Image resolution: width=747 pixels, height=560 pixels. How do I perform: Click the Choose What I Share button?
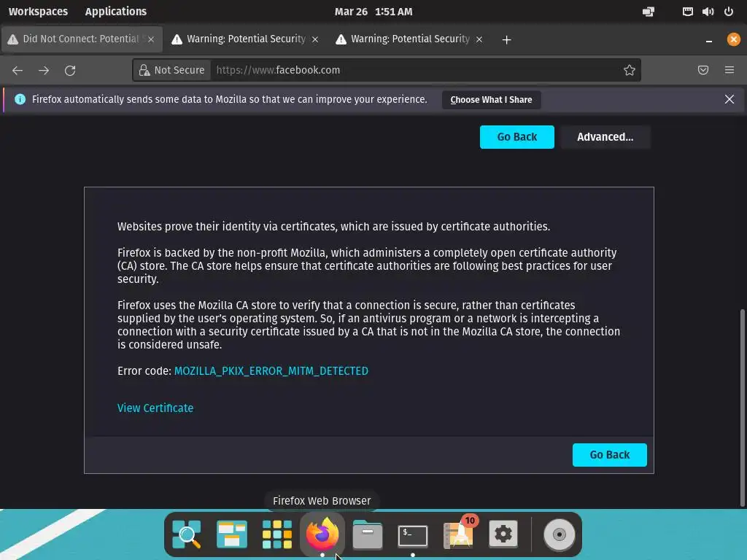tap(491, 99)
